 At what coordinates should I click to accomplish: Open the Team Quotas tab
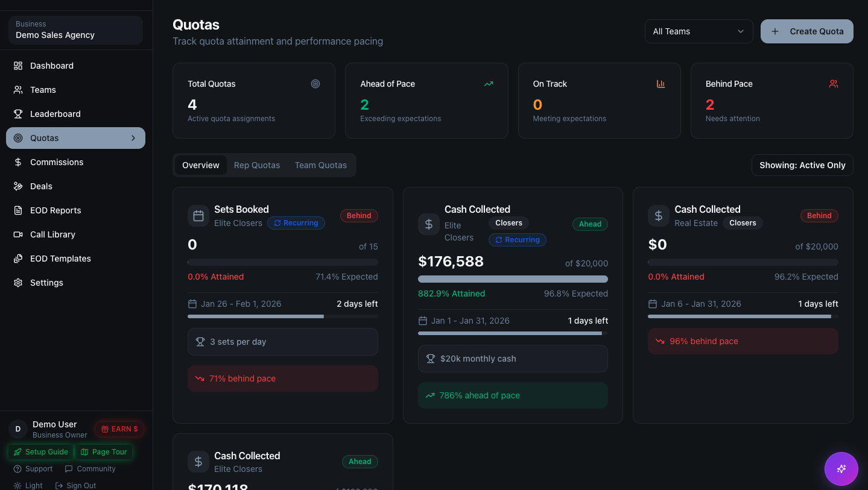point(320,165)
